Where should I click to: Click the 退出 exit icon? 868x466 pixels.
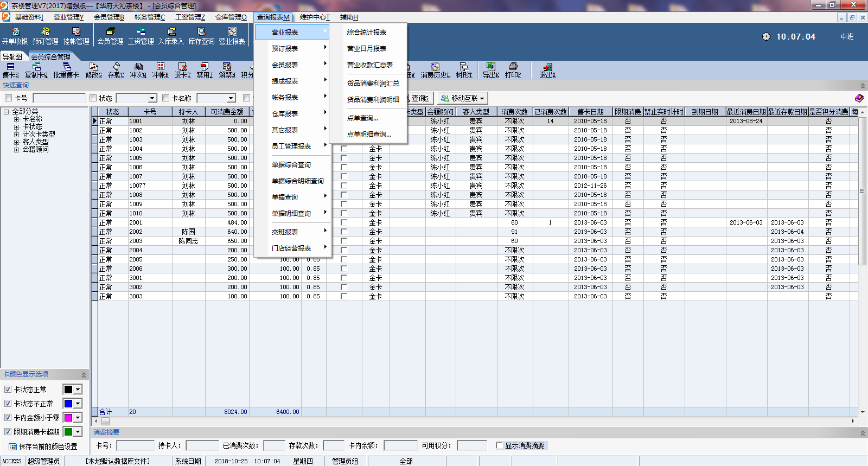547,71
